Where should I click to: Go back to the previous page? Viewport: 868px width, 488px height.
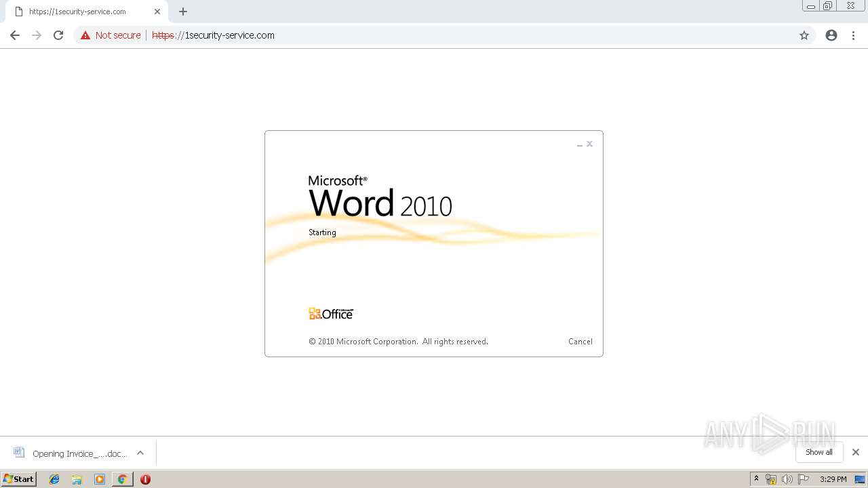pyautogui.click(x=15, y=35)
